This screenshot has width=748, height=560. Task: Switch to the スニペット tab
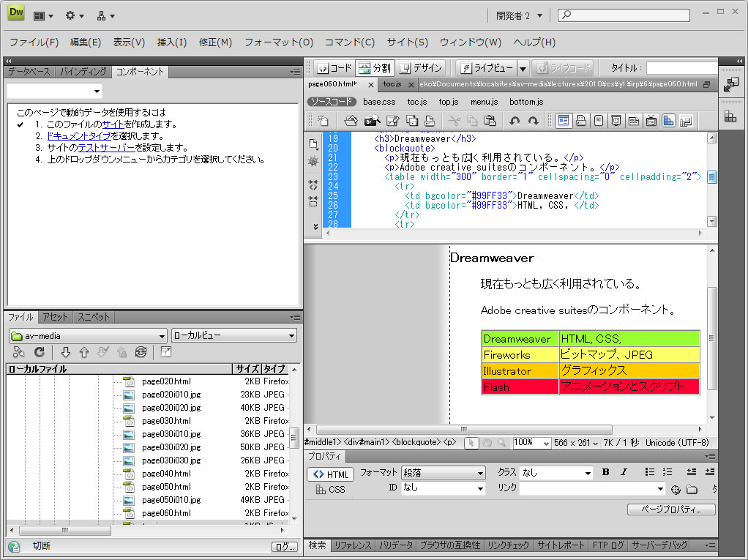[94, 317]
